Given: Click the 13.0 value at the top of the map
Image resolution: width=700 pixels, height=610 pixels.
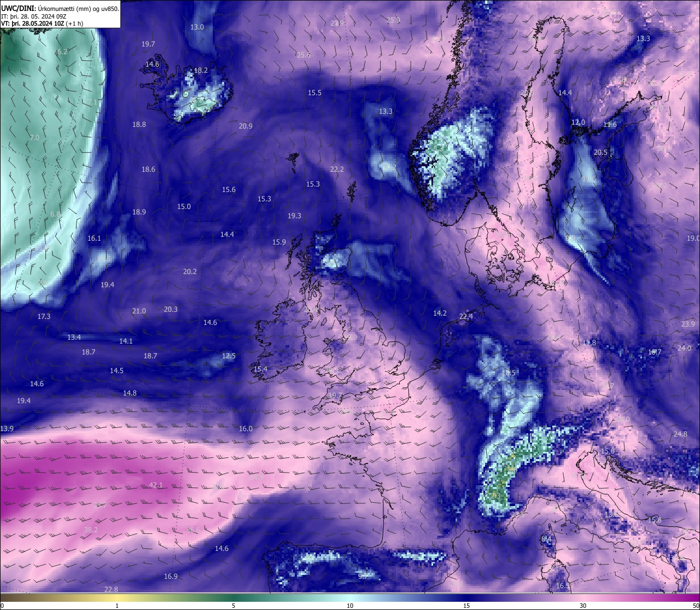Looking at the screenshot, I should coord(197,27).
